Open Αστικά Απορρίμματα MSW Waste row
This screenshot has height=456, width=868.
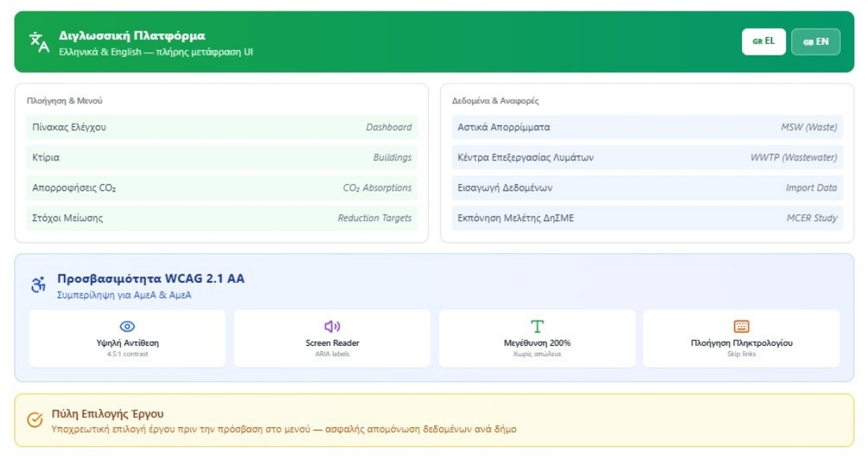click(647, 127)
